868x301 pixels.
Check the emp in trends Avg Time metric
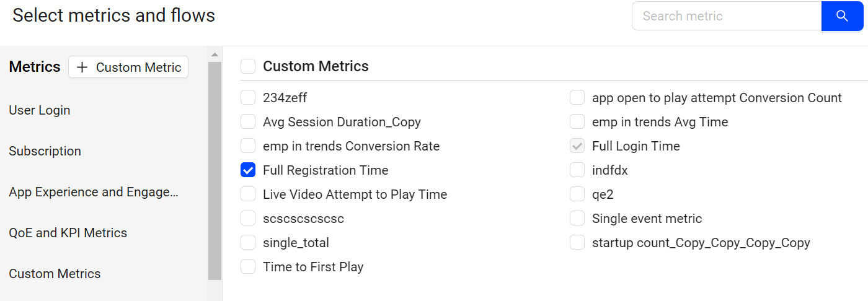(x=577, y=122)
